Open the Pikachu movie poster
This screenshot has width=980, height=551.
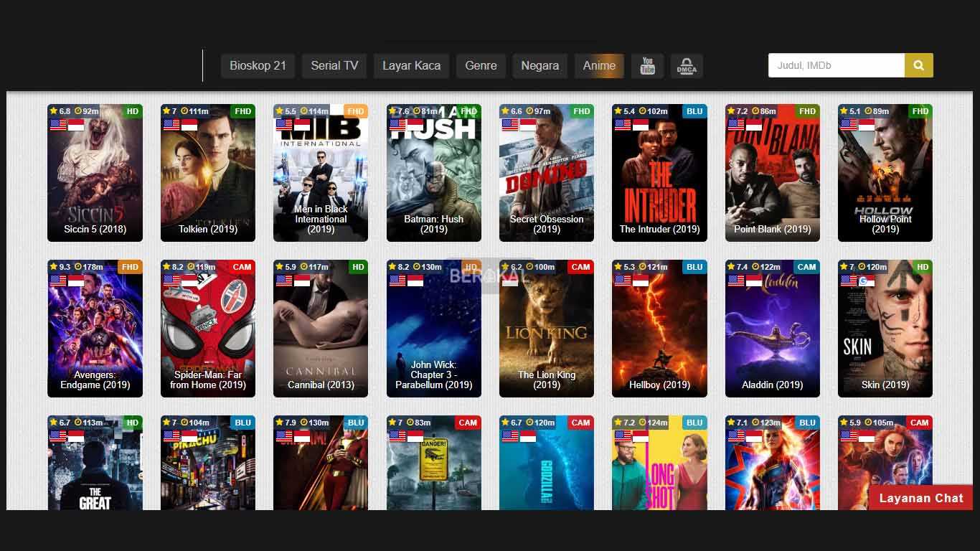208,463
